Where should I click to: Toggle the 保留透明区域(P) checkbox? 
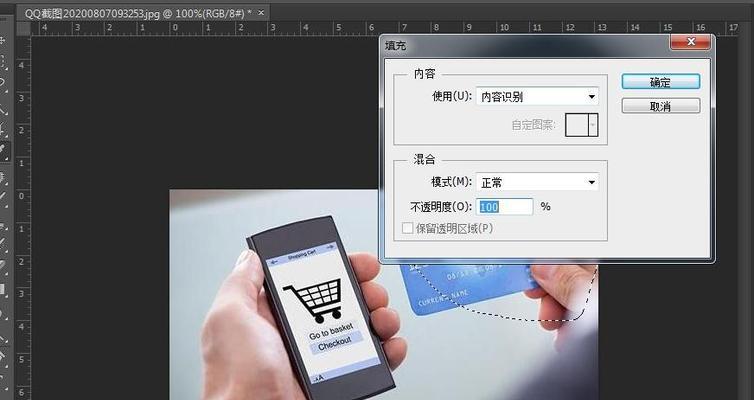[x=407, y=228]
